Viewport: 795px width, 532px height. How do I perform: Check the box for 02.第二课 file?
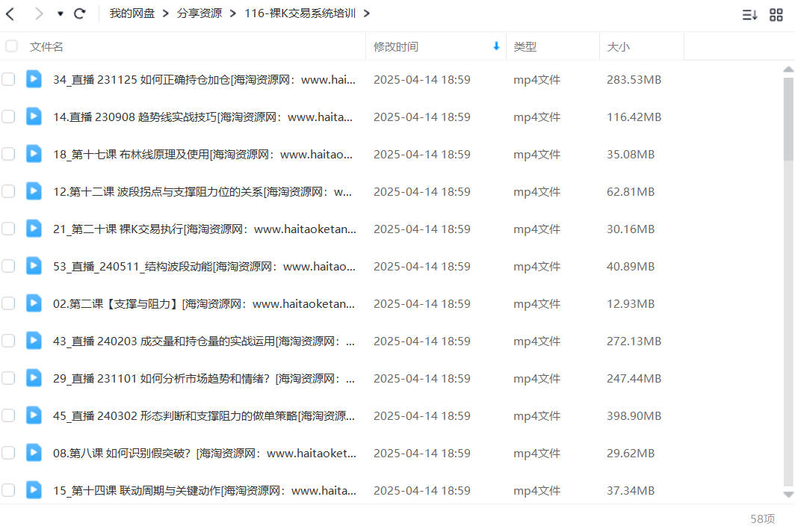click(x=8, y=304)
